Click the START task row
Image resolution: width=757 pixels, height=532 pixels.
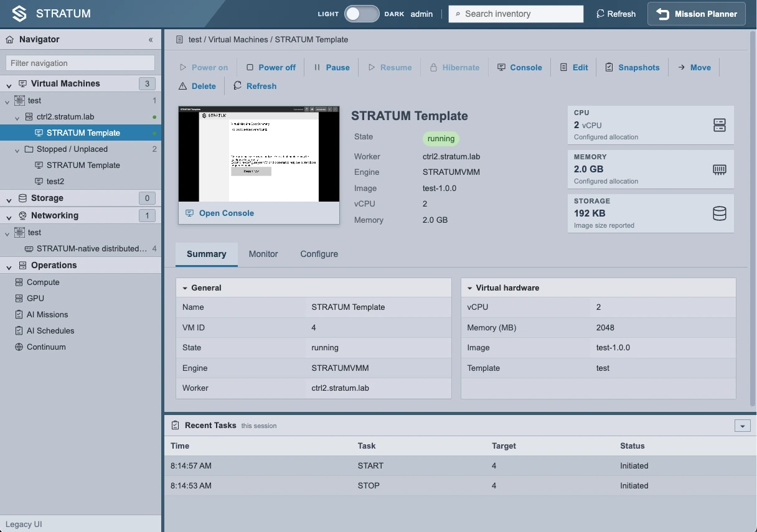point(461,465)
